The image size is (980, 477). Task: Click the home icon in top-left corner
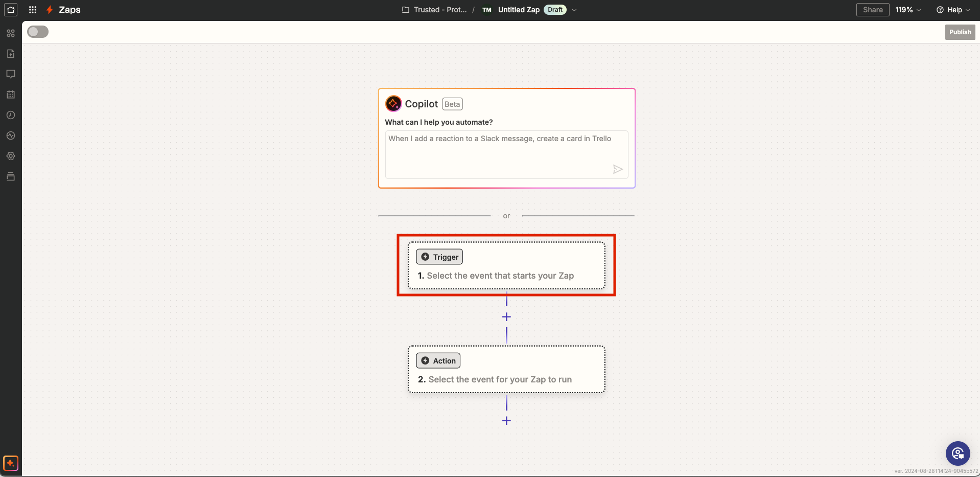click(11, 10)
